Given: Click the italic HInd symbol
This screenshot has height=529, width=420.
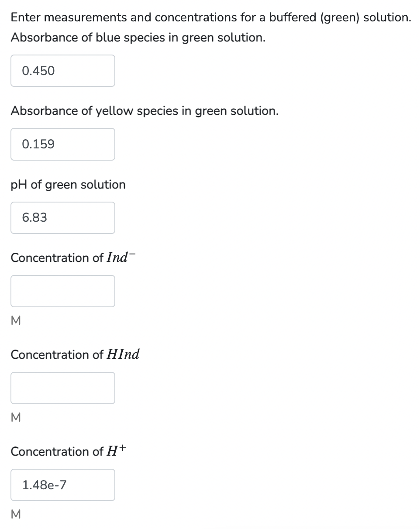Looking at the screenshot, I should click(x=123, y=354).
